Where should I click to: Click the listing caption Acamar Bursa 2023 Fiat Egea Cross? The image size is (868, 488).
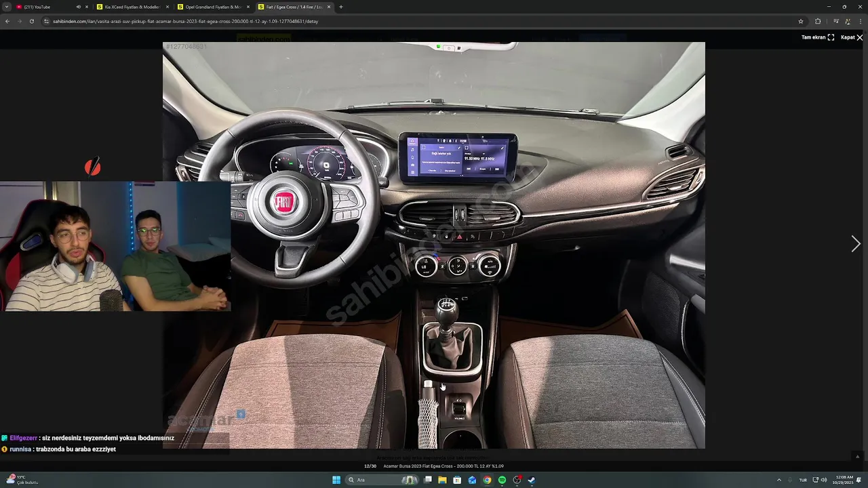point(443,466)
